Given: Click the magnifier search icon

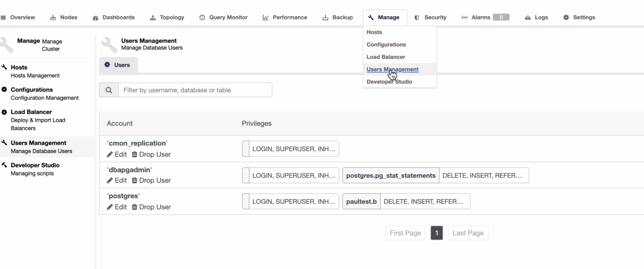Looking at the screenshot, I should coord(109,90).
